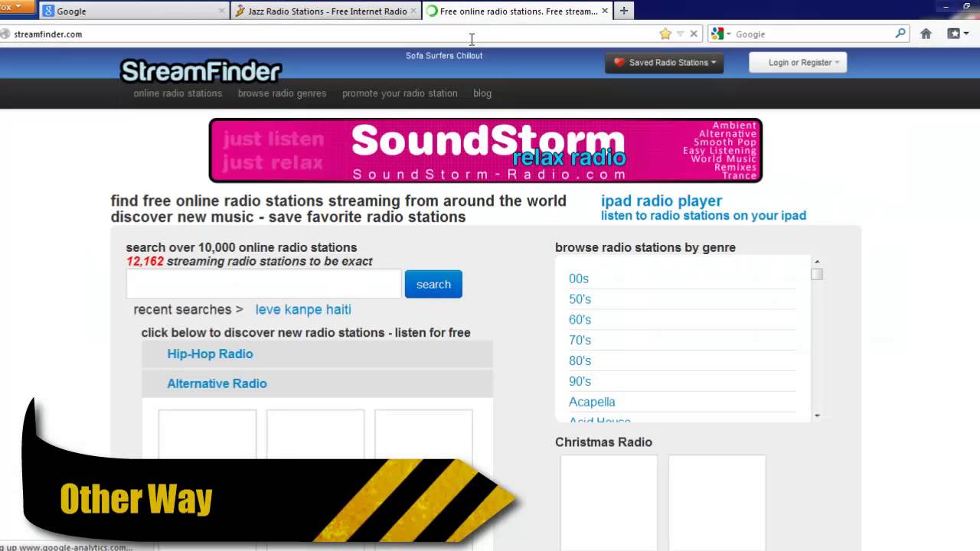Select the 00s genre
This screenshot has height=551, width=980.
pyautogui.click(x=579, y=279)
